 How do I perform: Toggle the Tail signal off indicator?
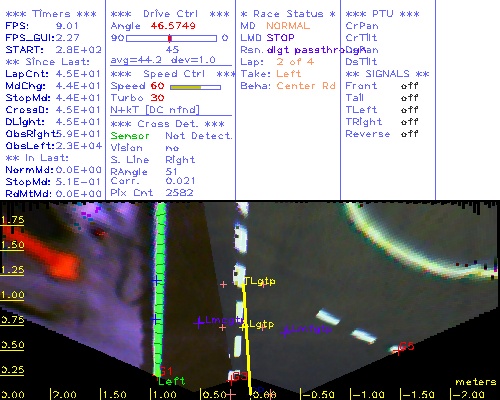[410, 98]
